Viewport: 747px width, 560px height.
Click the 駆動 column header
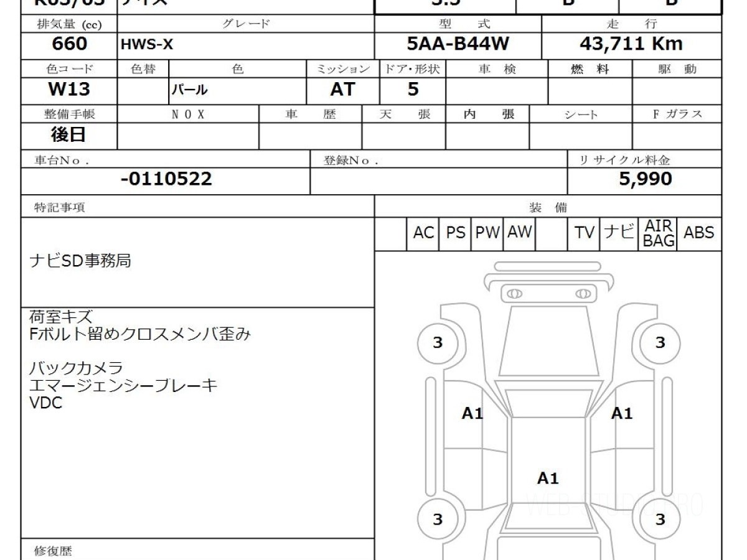point(677,69)
